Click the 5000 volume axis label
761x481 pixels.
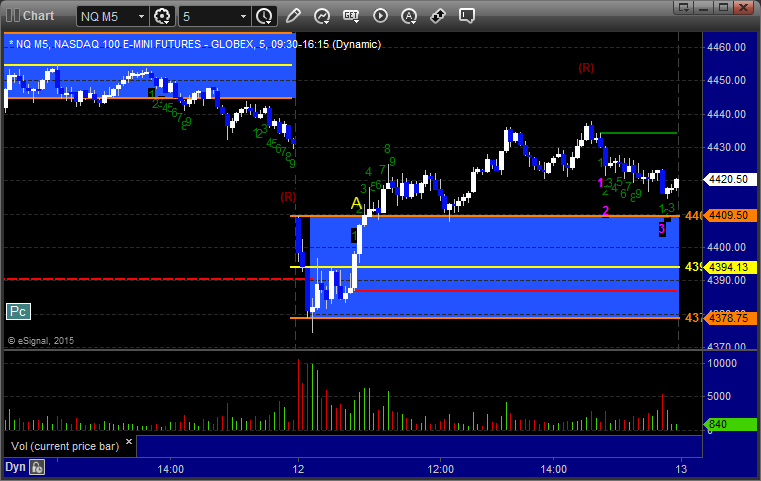point(719,397)
